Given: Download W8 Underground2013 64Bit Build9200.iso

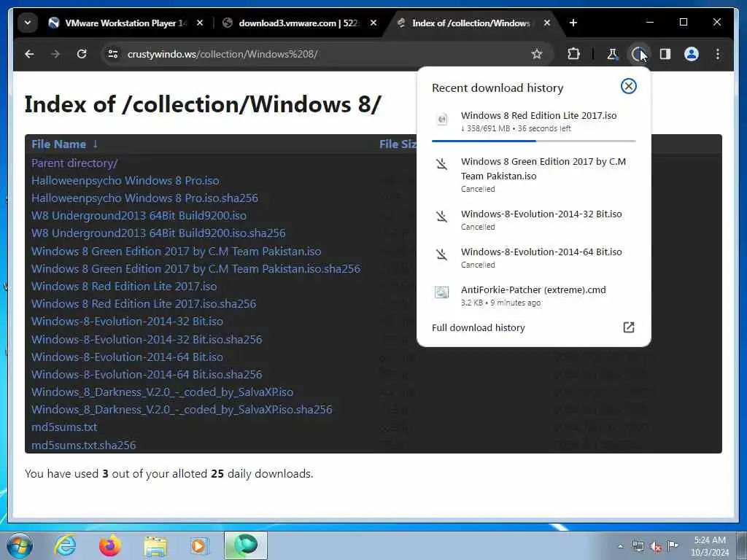Looking at the screenshot, I should 139,216.
